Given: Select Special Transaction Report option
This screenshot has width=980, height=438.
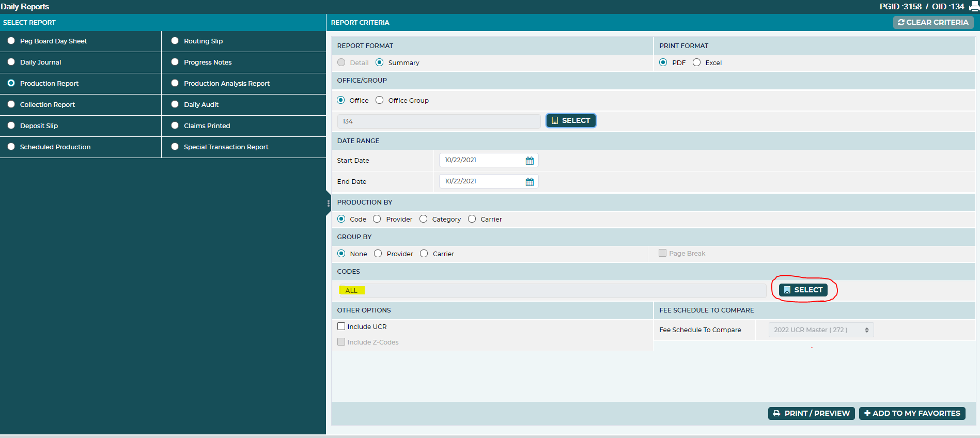Looking at the screenshot, I should point(175,147).
